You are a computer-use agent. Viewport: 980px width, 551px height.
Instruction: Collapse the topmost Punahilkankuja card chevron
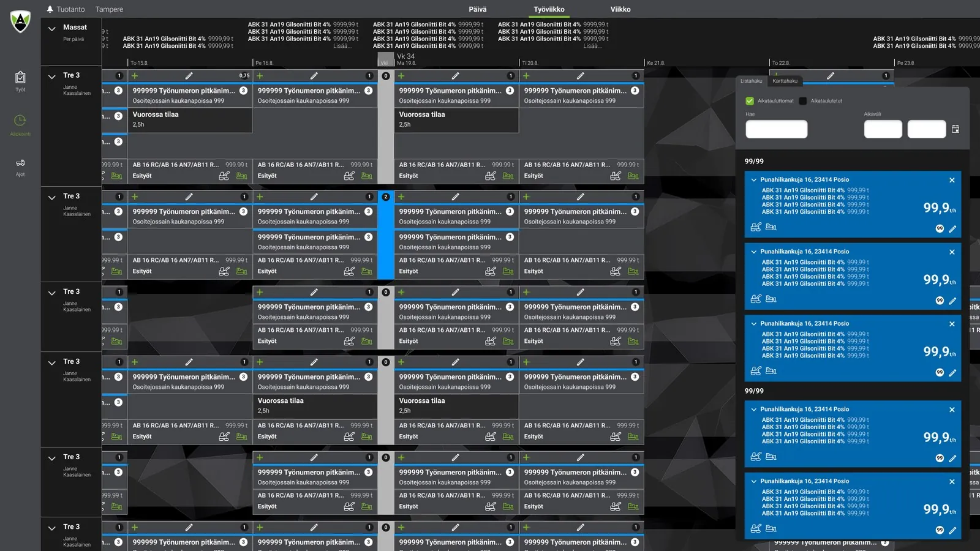point(754,180)
